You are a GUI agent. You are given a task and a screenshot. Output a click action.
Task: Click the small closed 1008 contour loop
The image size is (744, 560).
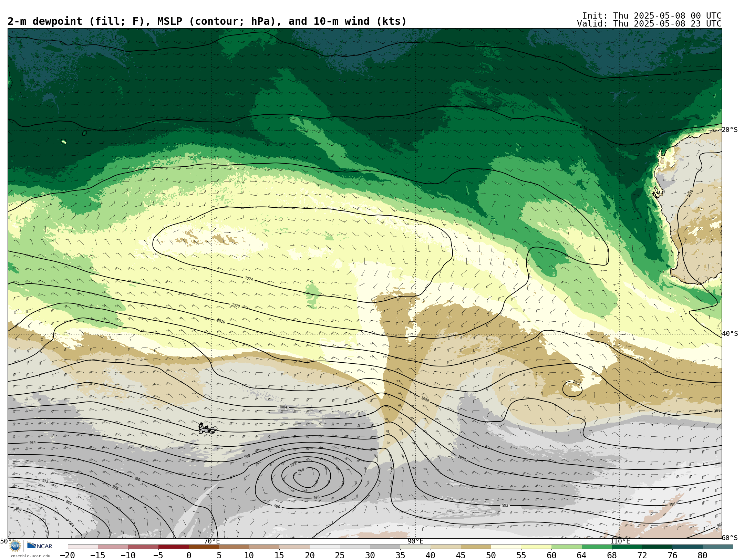point(572,389)
